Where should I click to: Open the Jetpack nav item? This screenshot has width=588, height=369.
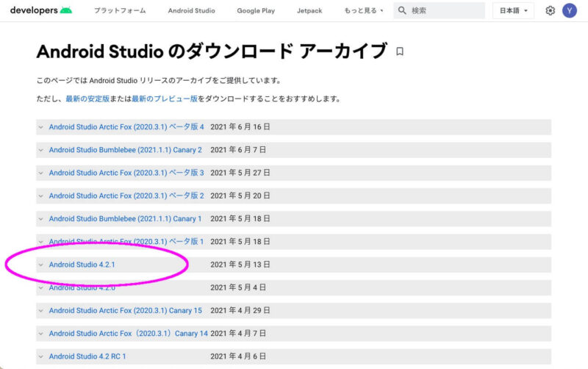coord(309,10)
